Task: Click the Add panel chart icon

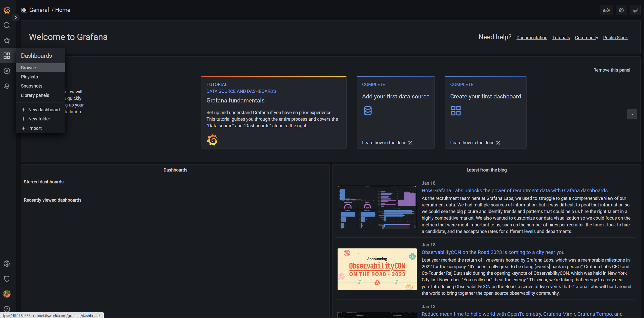Action: tap(606, 10)
